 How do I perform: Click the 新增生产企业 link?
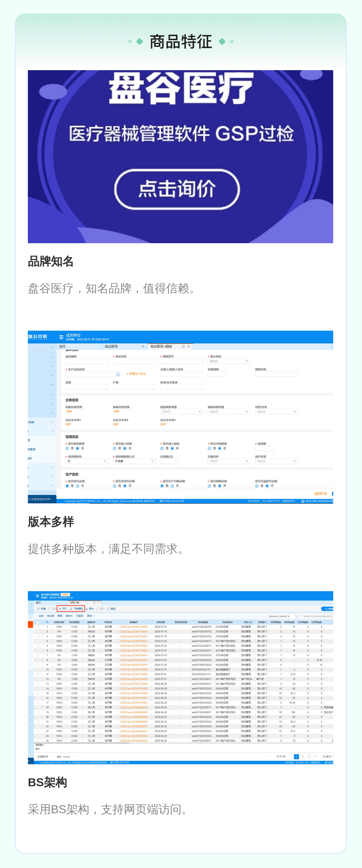(136, 374)
